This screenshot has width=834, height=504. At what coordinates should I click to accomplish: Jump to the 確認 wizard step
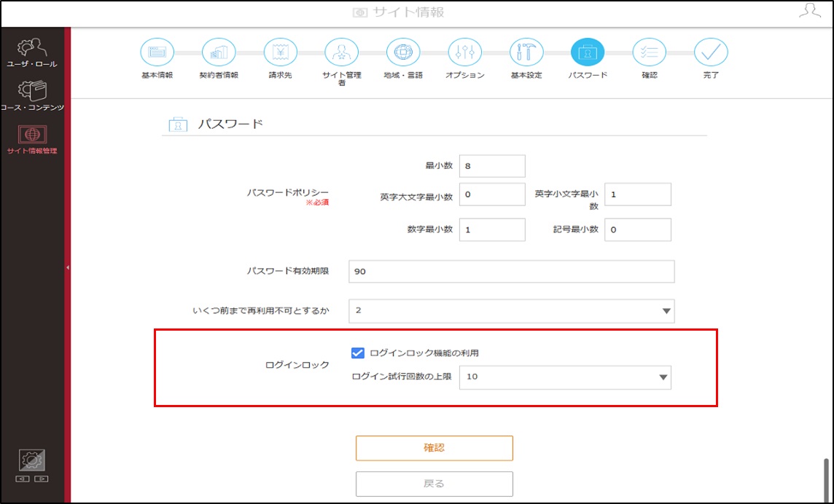coord(650,52)
